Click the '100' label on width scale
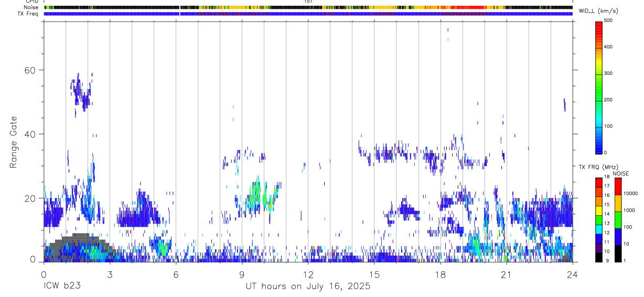The image size is (644, 297). pos(608,126)
